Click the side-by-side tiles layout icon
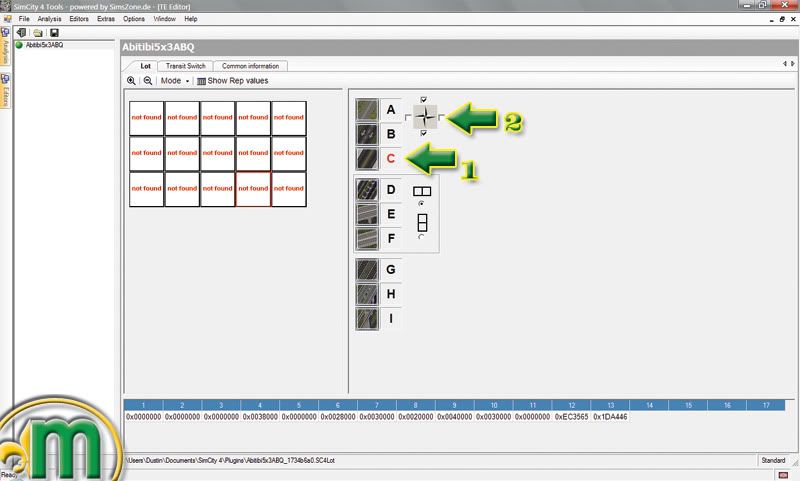Image resolution: width=800 pixels, height=481 pixels. [422, 191]
